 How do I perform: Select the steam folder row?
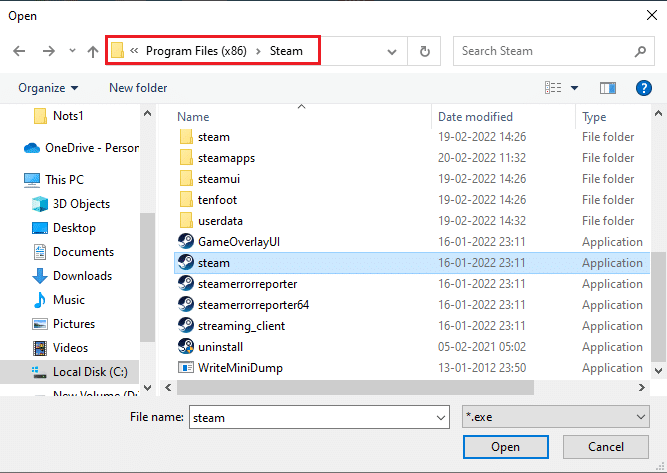[x=412, y=137]
